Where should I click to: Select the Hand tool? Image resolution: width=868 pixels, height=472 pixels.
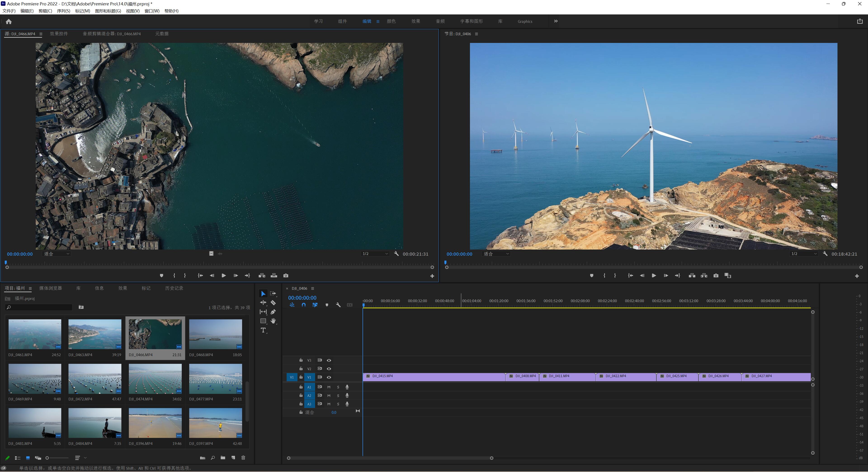tap(273, 321)
